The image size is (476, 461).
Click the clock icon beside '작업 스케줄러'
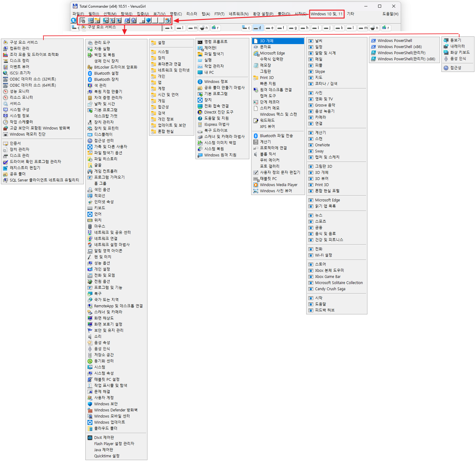(x=6, y=122)
